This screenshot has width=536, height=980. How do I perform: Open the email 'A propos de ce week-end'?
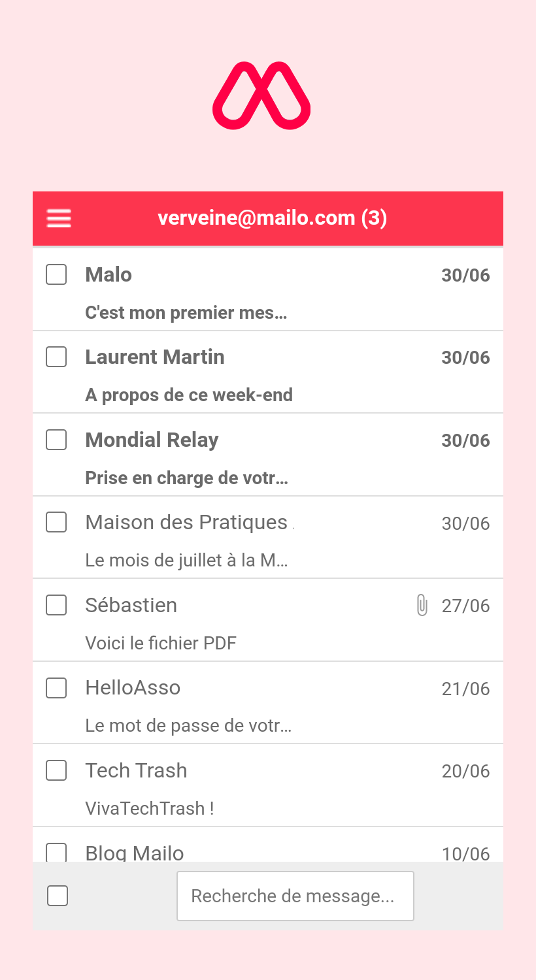[268, 372]
